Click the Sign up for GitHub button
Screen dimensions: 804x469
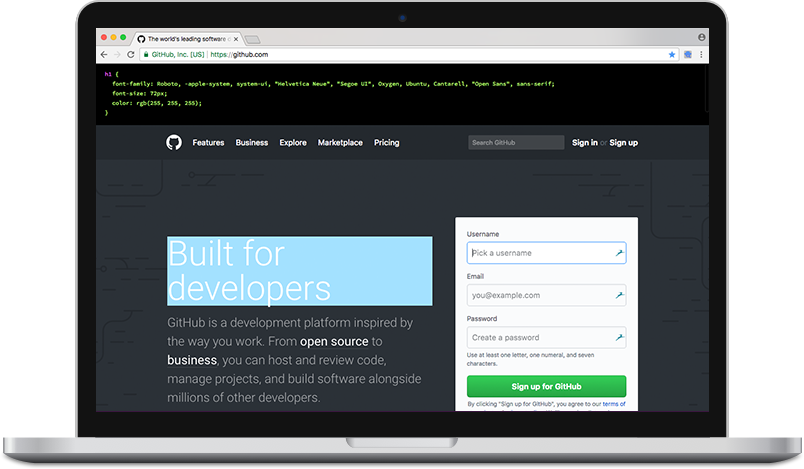(546, 386)
